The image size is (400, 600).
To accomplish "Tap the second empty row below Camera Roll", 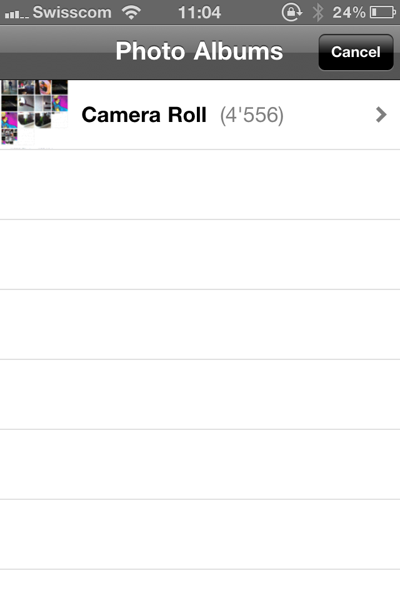I will [200, 255].
